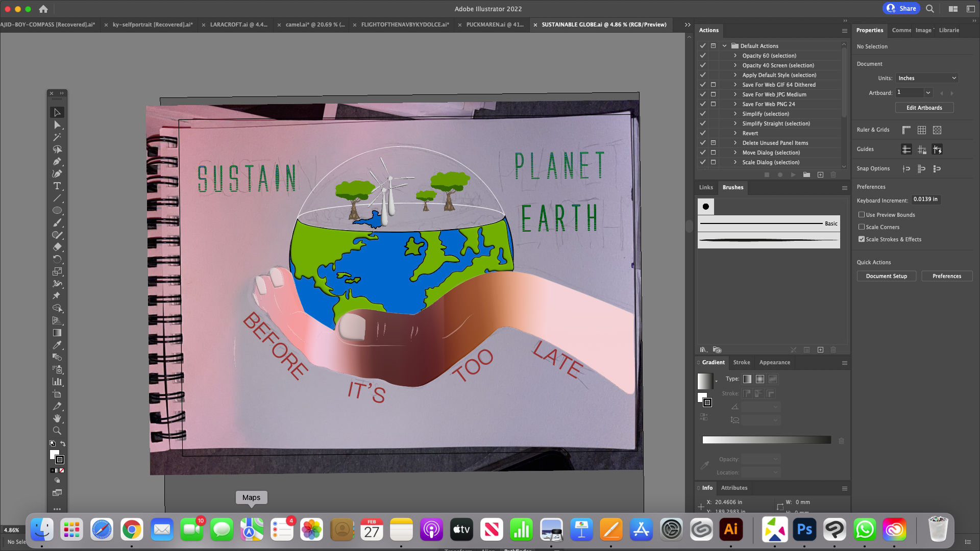Choose the Radial gradient type icon

[760, 379]
